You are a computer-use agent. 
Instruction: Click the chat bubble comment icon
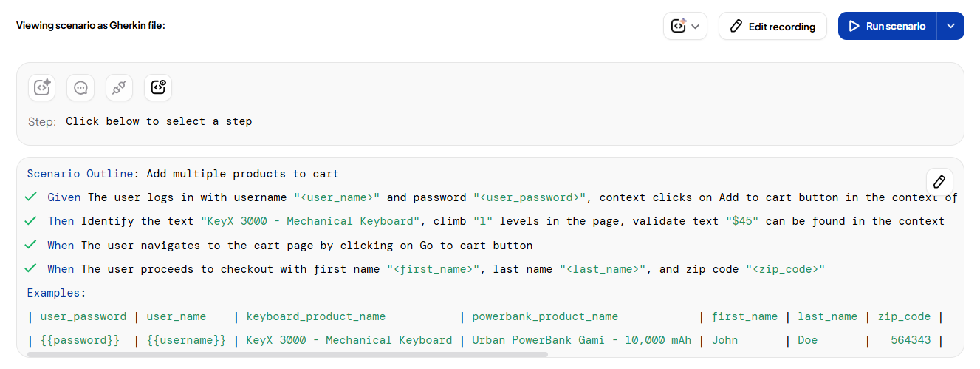click(x=80, y=88)
